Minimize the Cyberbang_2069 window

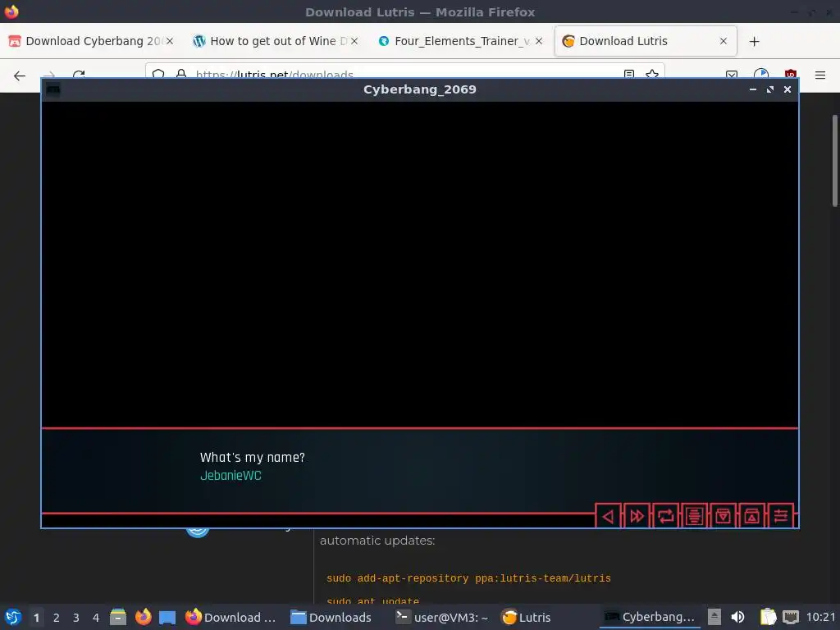(x=753, y=89)
